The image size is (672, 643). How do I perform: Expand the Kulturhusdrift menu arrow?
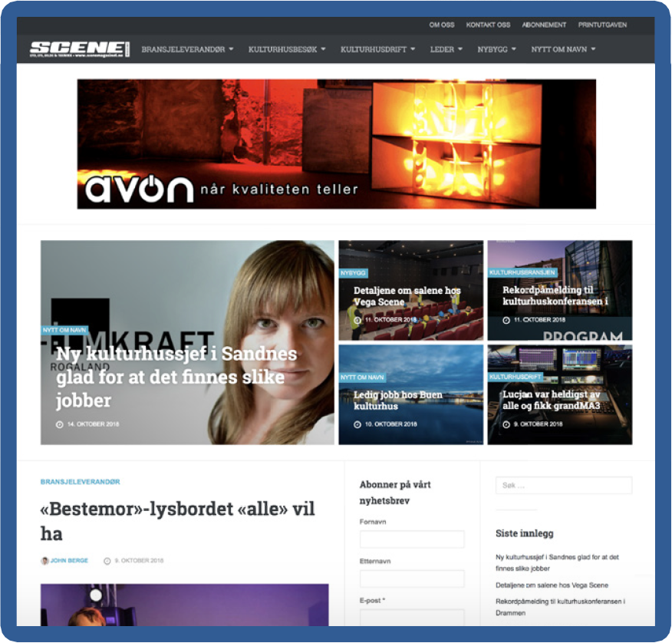[413, 49]
